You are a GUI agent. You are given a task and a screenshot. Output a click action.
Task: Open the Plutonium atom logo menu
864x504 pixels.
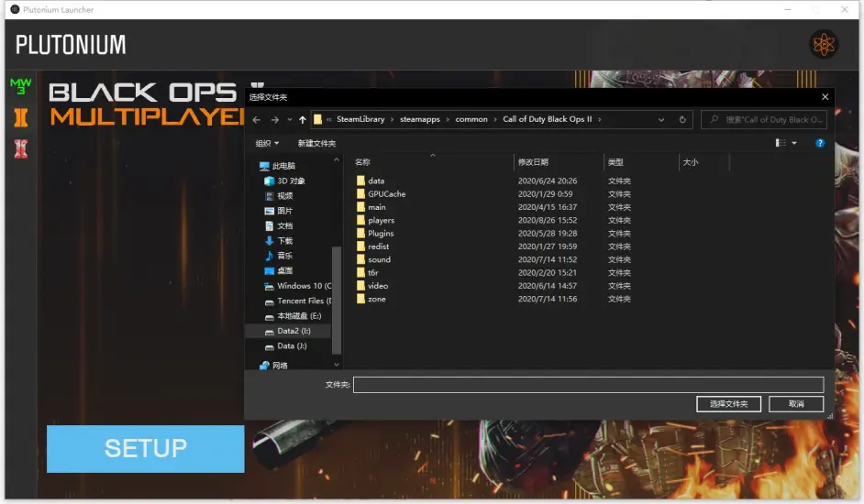pos(824,45)
